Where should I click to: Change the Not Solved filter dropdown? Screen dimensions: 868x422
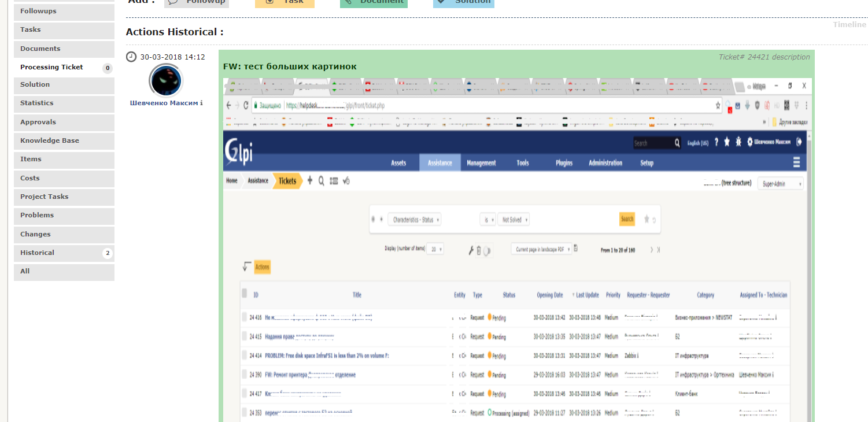(x=513, y=219)
